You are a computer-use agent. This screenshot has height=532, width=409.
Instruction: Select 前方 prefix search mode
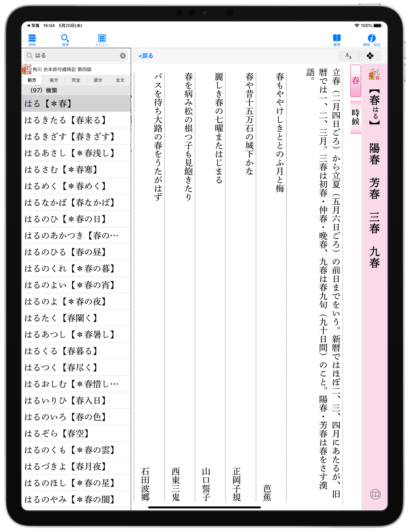coord(32,80)
